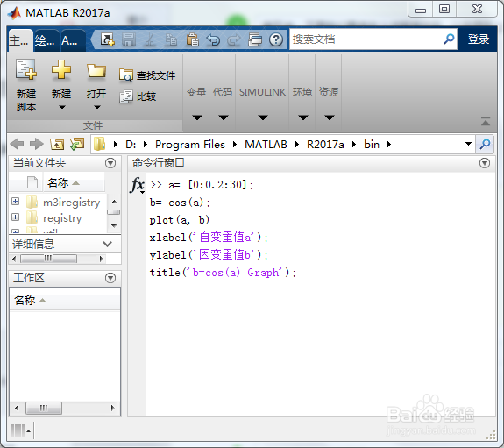Click the down arrow of the folder list scrollbar

point(114,226)
